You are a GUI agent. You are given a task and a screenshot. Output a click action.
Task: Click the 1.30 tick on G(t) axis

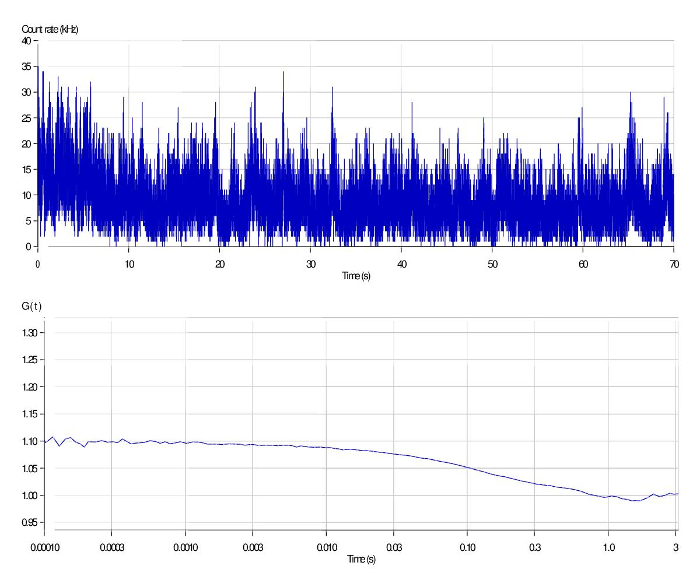coord(30,333)
